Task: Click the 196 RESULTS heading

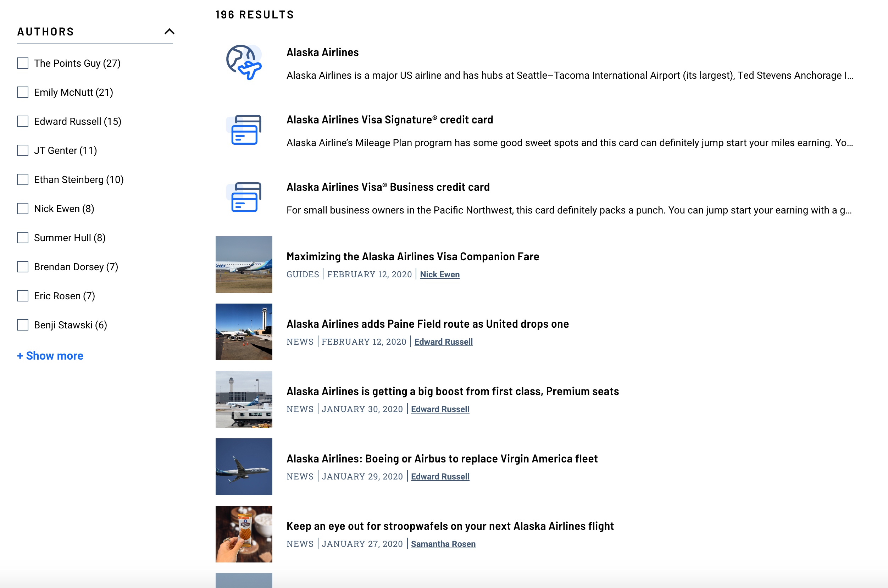Action: pos(255,15)
